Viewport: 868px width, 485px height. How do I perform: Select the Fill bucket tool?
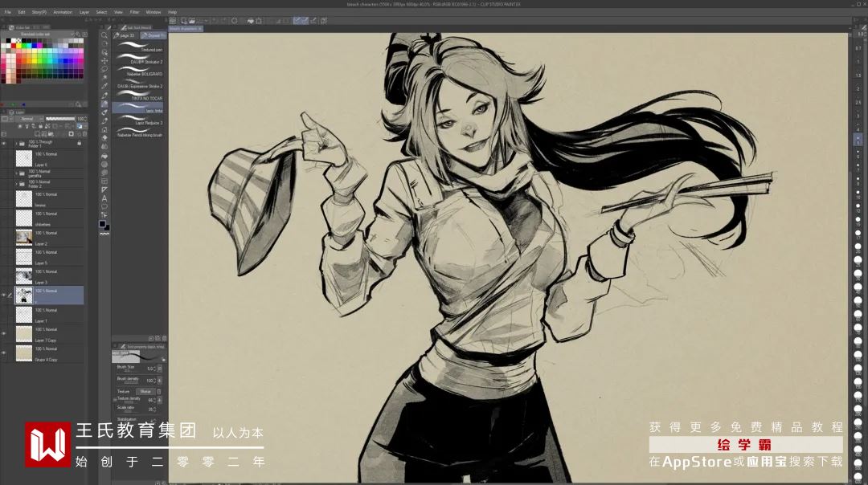104,156
